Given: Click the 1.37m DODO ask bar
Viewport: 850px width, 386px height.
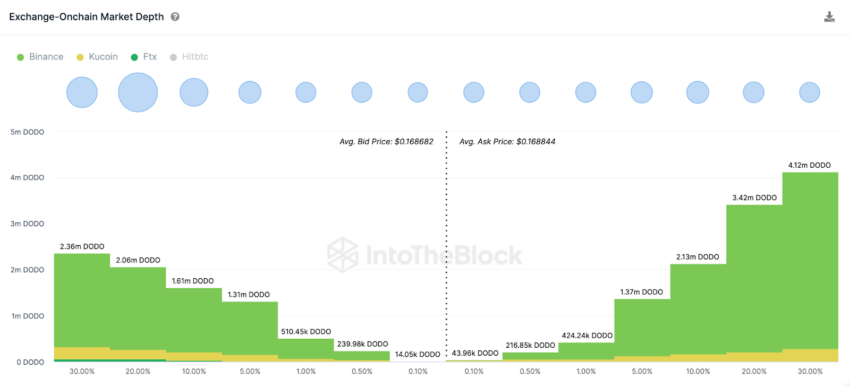Looking at the screenshot, I should [642, 330].
